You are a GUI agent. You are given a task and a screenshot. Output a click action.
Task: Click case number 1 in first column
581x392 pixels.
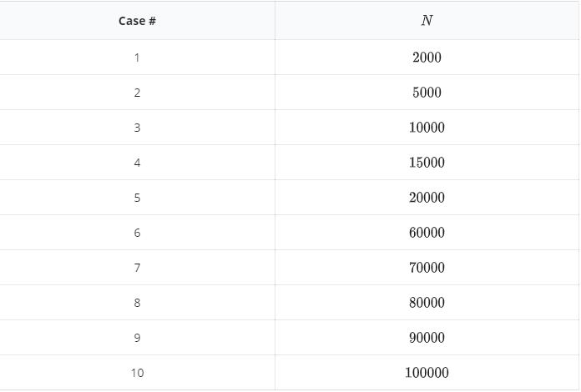pyautogui.click(x=137, y=58)
